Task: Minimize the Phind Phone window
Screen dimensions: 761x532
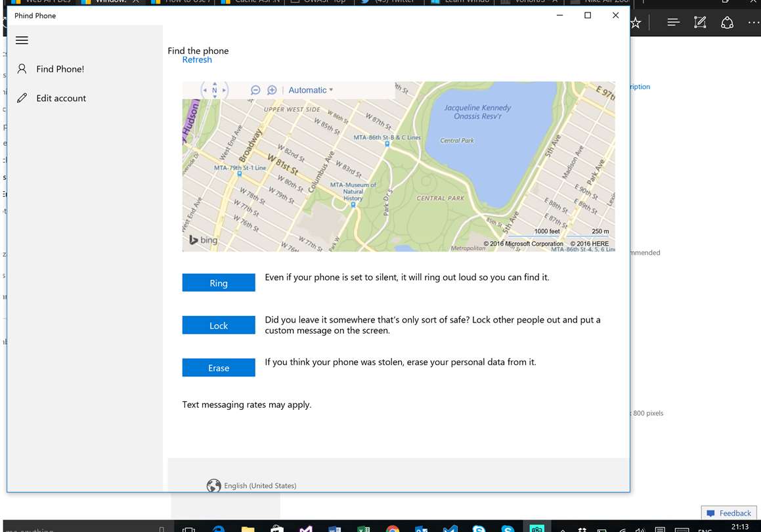Action: click(559, 15)
